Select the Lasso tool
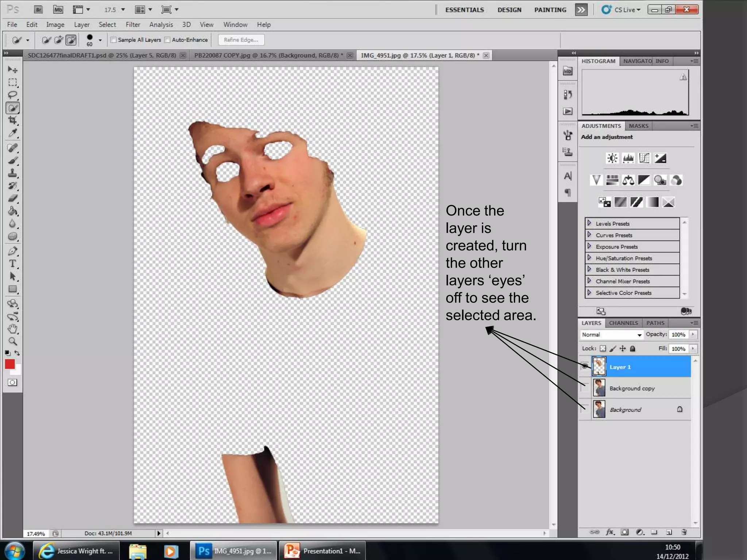This screenshot has height=560, width=747. pyautogui.click(x=13, y=95)
